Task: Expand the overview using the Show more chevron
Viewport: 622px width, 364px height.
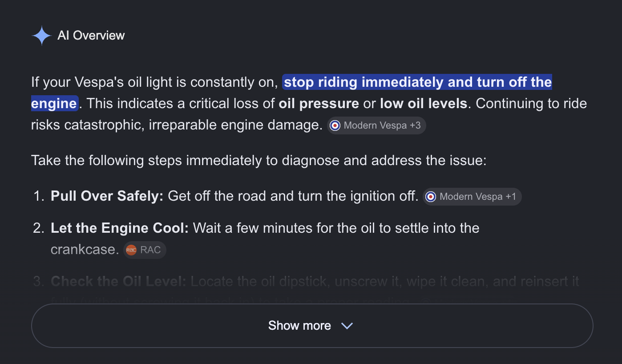Action: point(347,326)
